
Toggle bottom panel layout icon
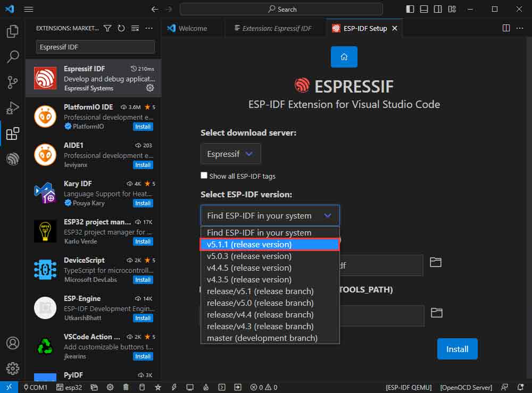(x=424, y=9)
